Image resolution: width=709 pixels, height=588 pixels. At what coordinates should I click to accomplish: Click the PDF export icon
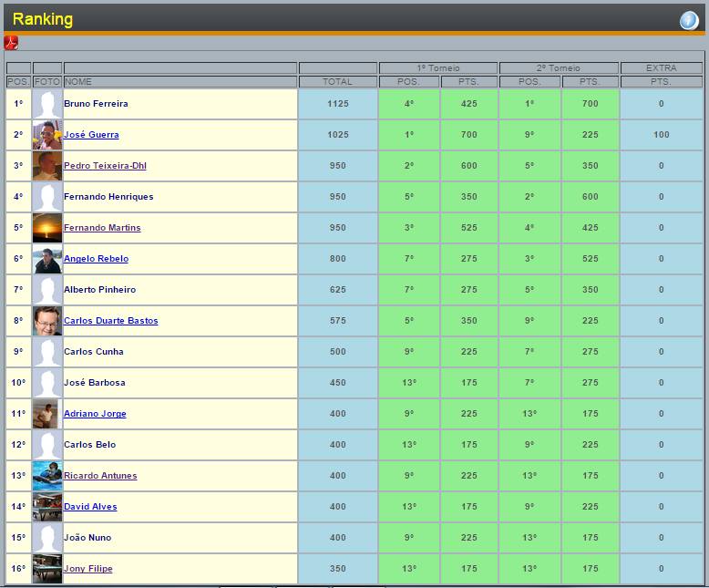pyautogui.click(x=11, y=43)
